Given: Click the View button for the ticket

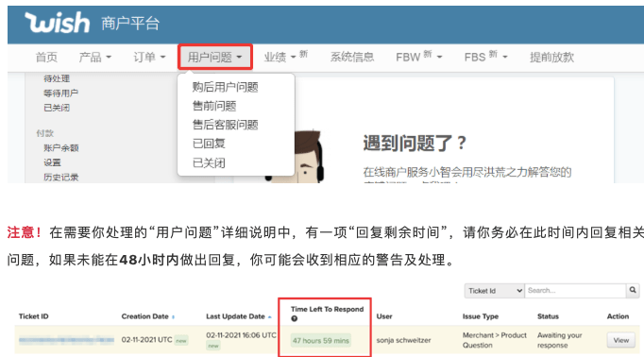Looking at the screenshot, I should tap(621, 340).
